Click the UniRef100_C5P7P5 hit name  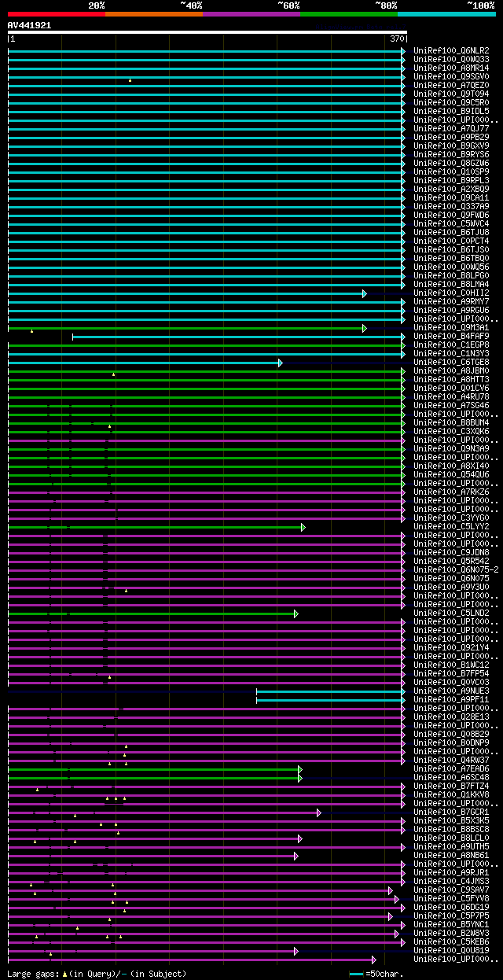(451, 916)
